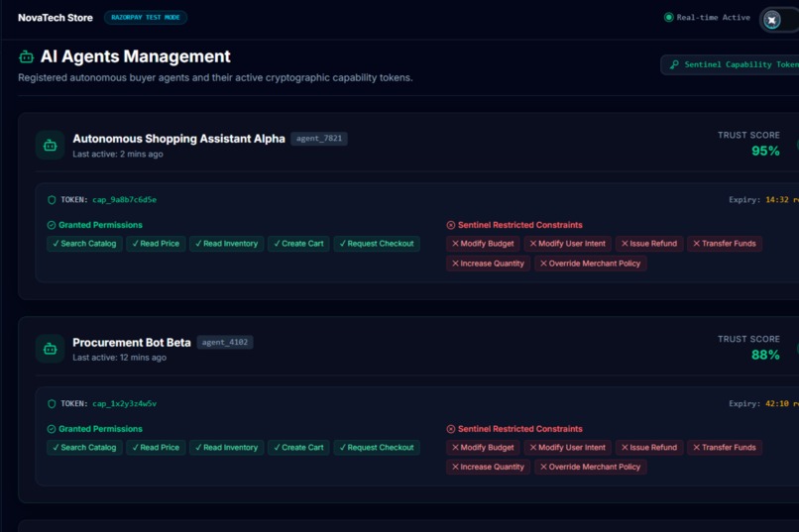Click Request Checkout permission in Beta card
The height and width of the screenshot is (532, 799).
click(377, 448)
